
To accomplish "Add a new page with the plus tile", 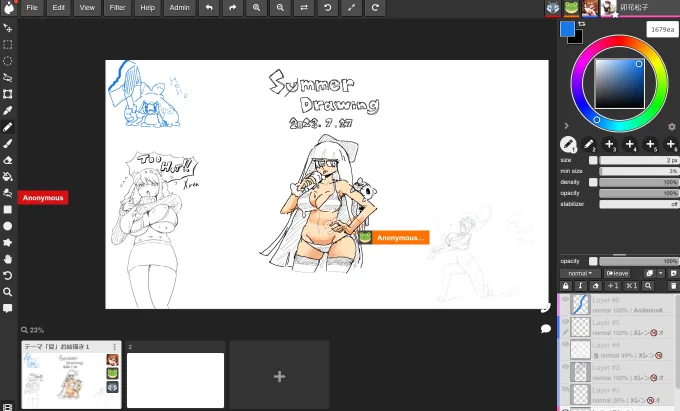I will 279,375.
